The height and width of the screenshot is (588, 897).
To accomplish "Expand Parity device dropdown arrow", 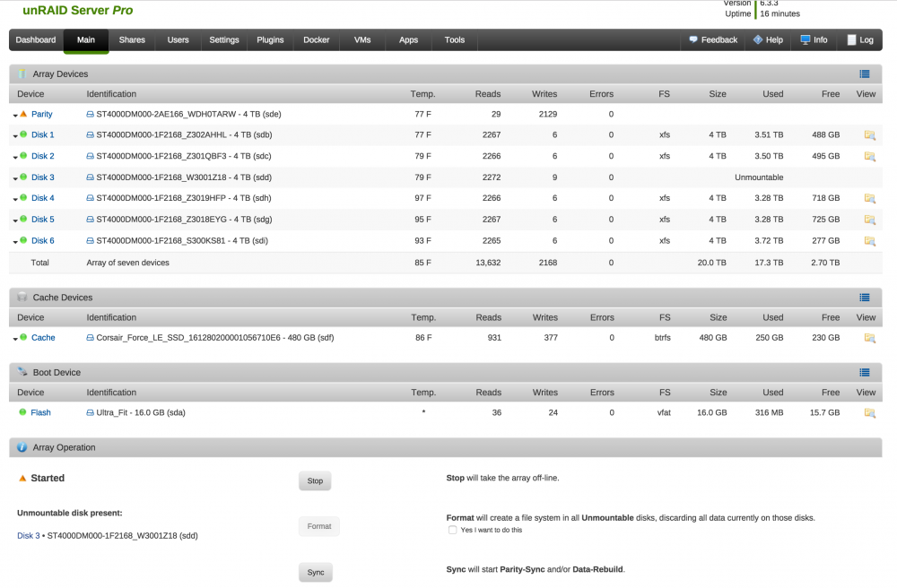I will pyautogui.click(x=15, y=116).
